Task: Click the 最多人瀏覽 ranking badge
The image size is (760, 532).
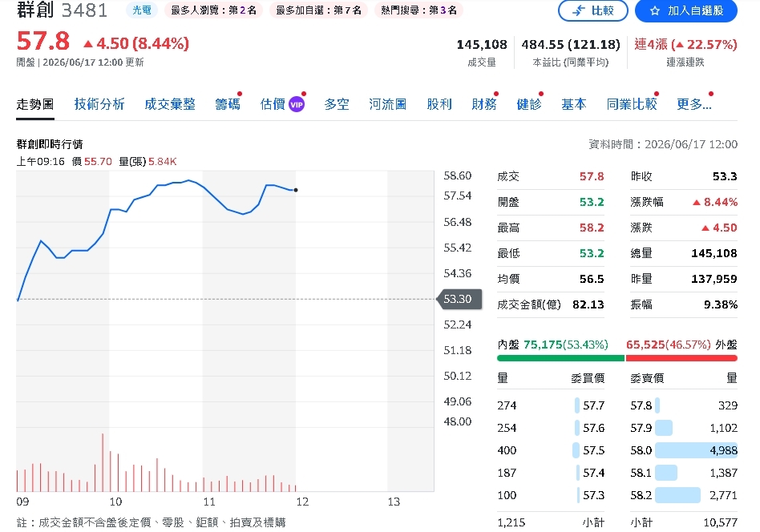Action: (213, 10)
